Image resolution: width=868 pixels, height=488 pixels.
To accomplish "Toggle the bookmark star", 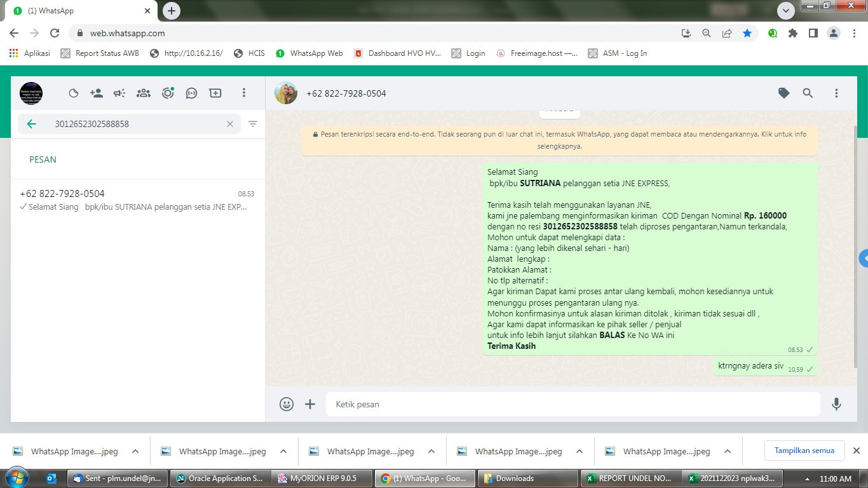I will tap(747, 33).
